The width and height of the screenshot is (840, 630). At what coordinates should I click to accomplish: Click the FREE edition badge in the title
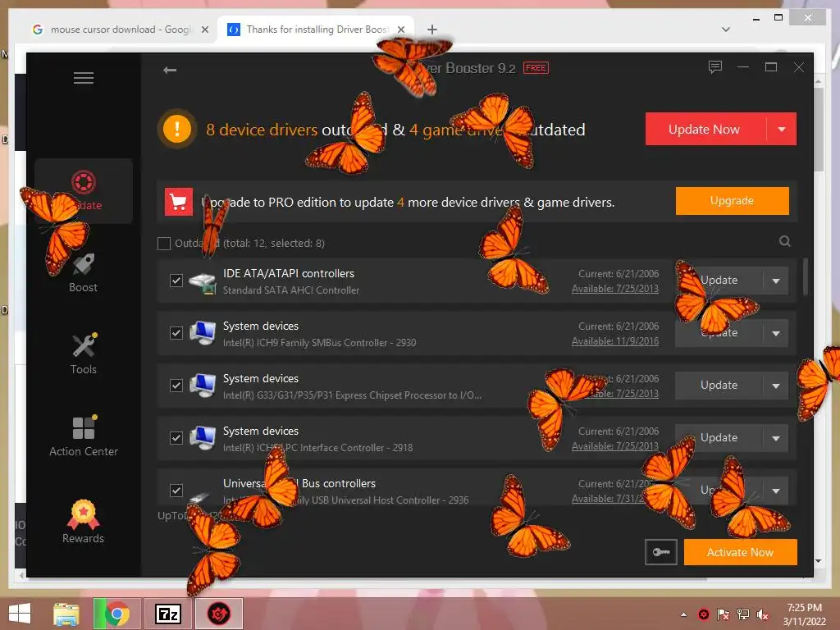[536, 68]
